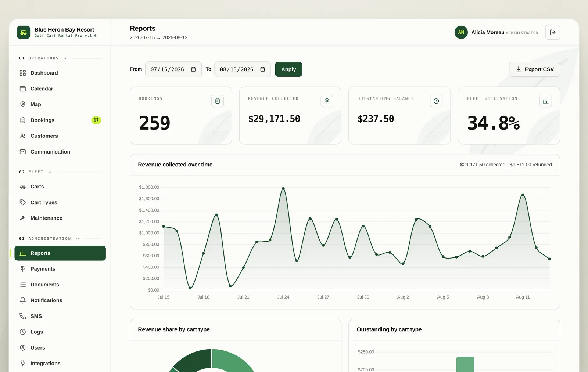Click the Jul 24 peak data point
The image size is (588, 372).
click(283, 188)
